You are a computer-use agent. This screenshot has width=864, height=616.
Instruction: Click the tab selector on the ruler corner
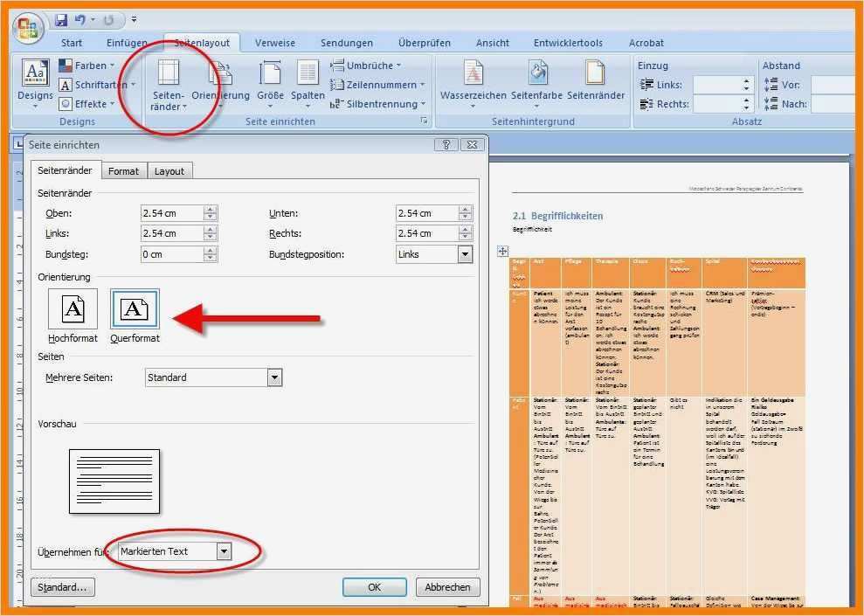pos(18,145)
